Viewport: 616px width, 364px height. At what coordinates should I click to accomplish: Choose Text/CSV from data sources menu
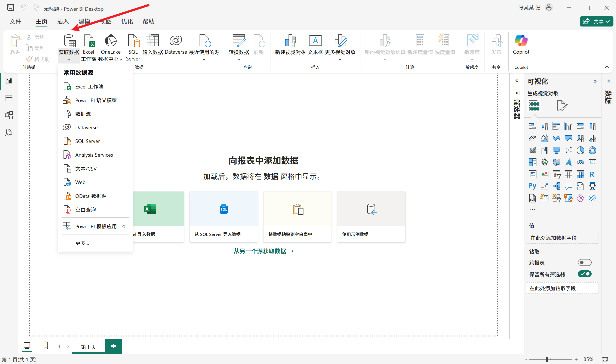pos(86,168)
